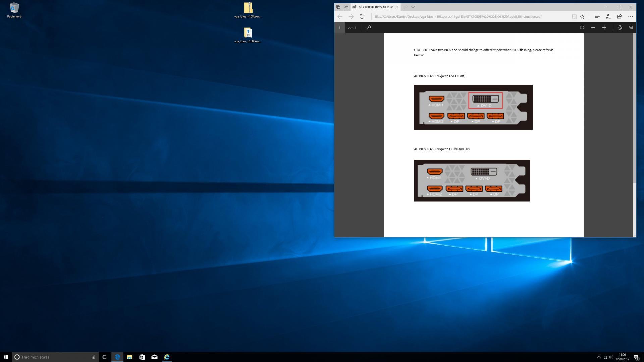Open reading view icon
644x362 pixels.
[x=574, y=16]
